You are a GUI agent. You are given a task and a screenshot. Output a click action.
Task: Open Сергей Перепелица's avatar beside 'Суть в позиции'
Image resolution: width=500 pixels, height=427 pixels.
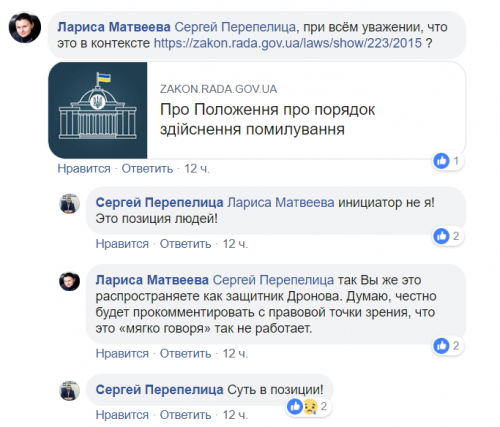tap(70, 390)
